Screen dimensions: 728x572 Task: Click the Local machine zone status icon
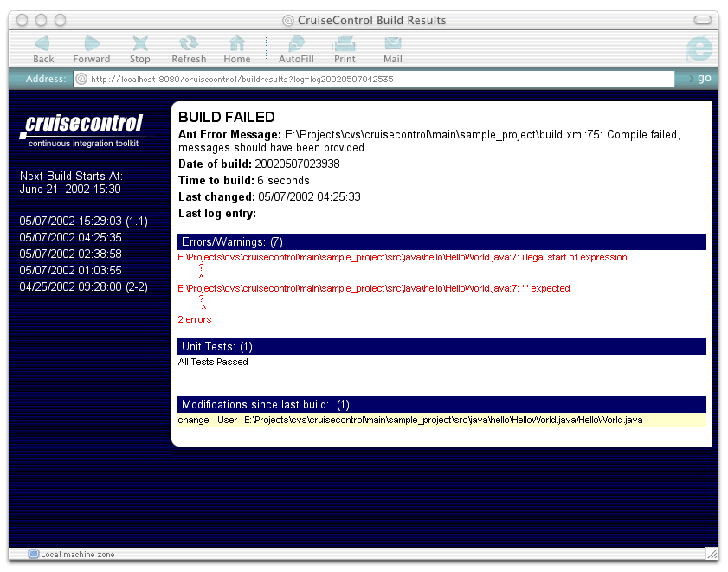(33, 554)
